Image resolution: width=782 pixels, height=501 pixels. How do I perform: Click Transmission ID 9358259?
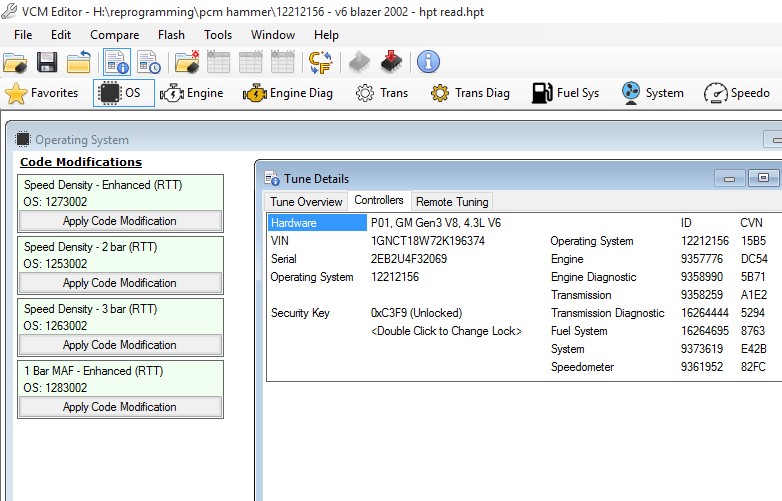[x=702, y=295]
